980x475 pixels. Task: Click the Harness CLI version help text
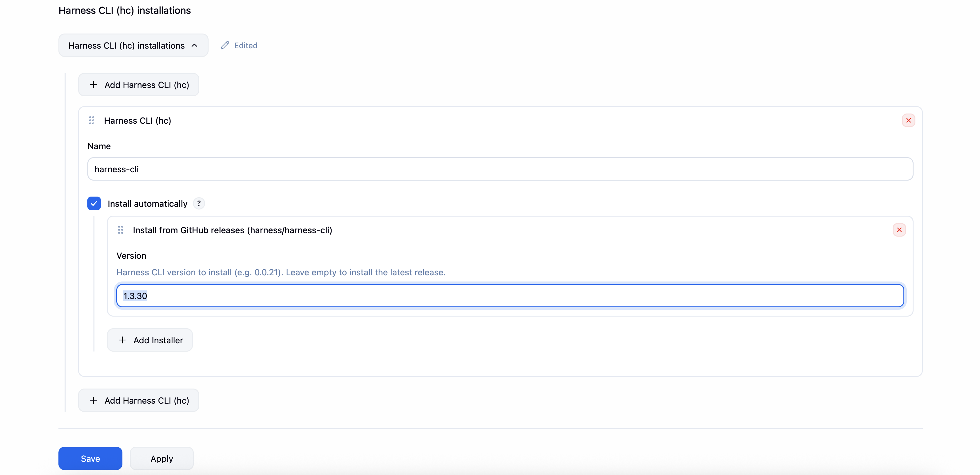pos(281,272)
